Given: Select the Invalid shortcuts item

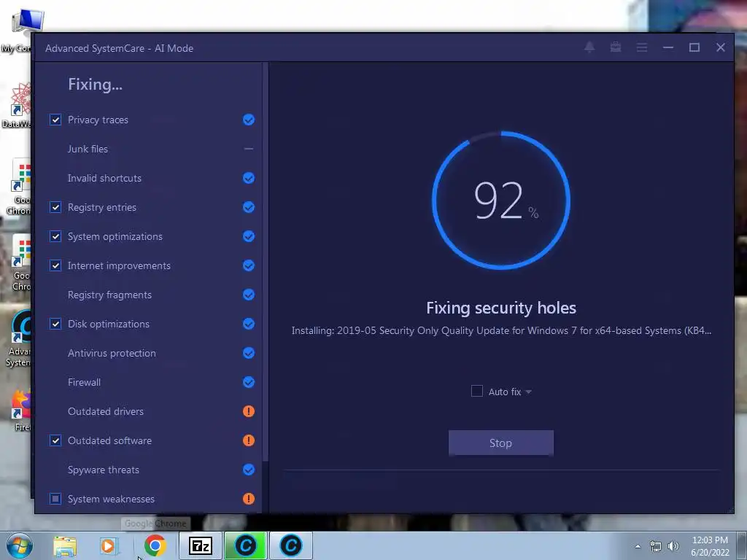Looking at the screenshot, I should point(104,178).
